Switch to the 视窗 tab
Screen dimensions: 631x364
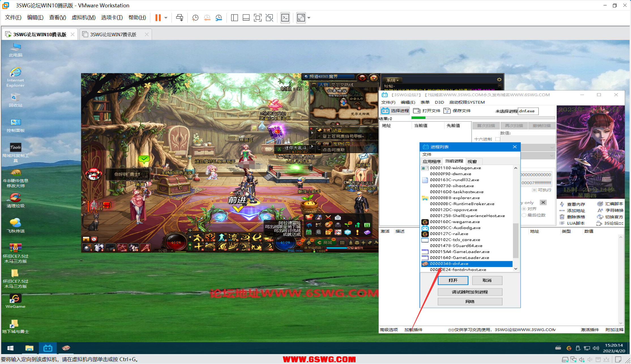(472, 161)
